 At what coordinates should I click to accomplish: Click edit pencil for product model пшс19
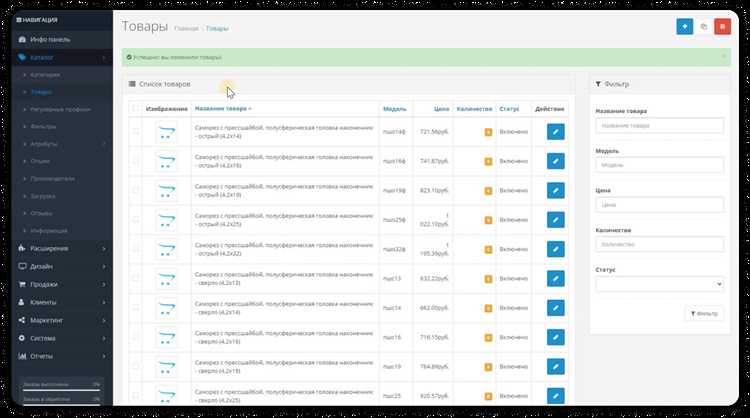coord(556,368)
